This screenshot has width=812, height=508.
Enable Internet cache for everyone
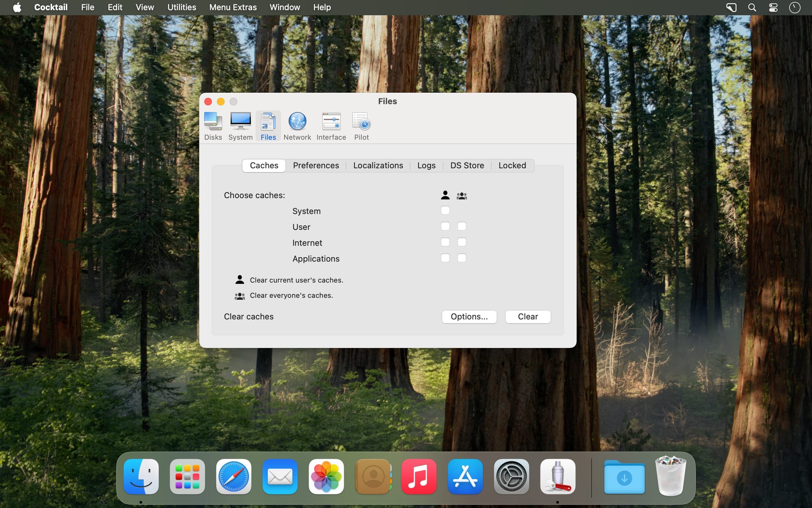(x=462, y=242)
